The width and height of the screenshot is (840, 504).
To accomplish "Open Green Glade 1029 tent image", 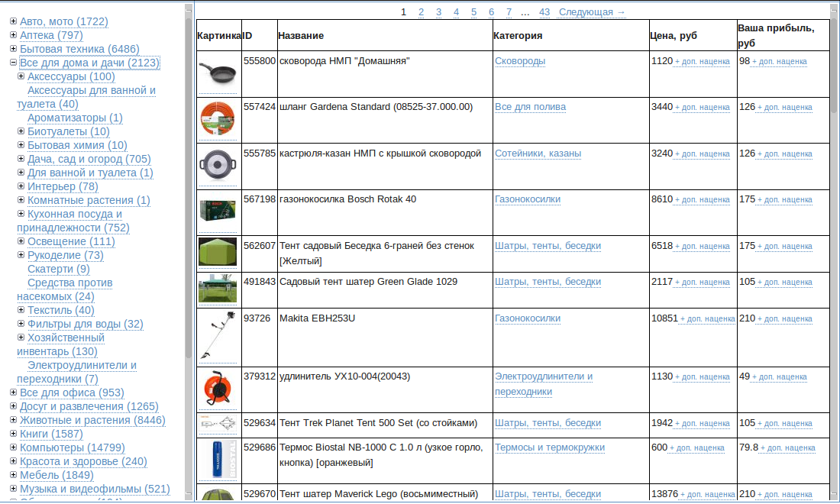I will point(218,289).
